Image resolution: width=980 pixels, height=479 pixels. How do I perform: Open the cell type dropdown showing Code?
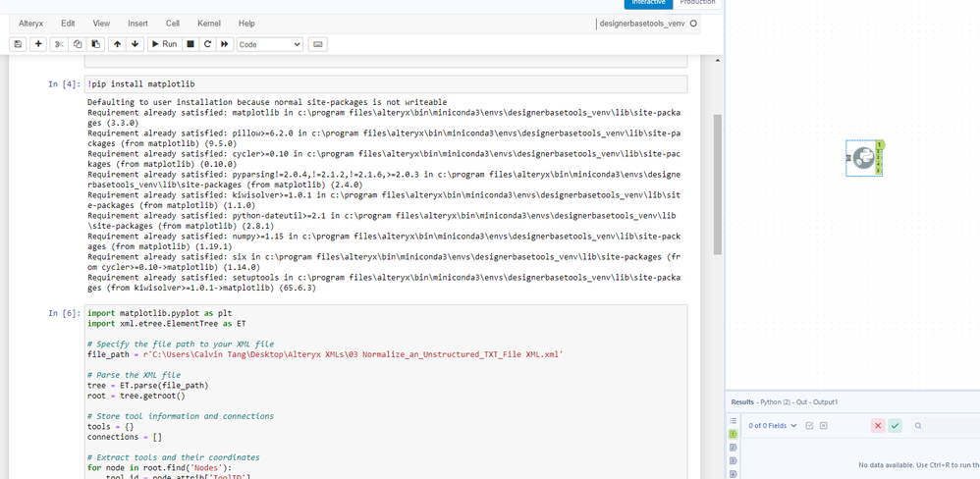pyautogui.click(x=270, y=44)
